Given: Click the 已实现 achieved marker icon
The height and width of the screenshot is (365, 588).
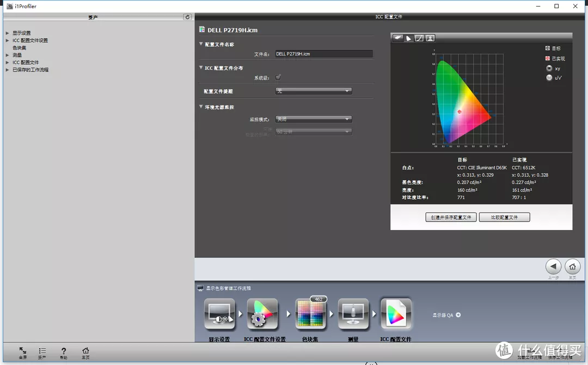Looking at the screenshot, I should 548,58.
